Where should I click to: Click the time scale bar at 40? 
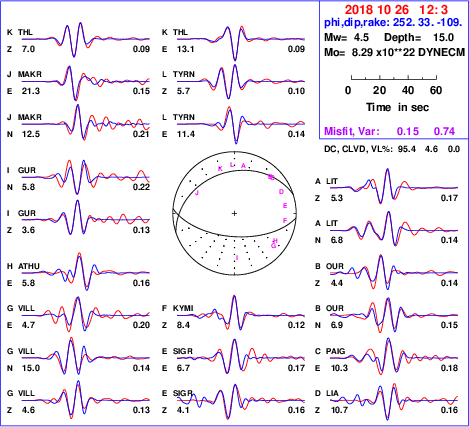click(x=408, y=90)
